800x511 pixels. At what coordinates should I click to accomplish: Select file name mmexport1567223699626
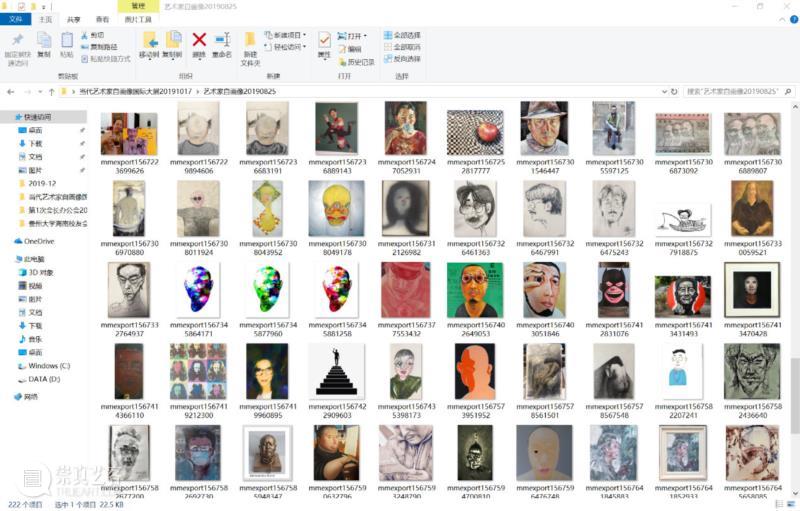130,166
